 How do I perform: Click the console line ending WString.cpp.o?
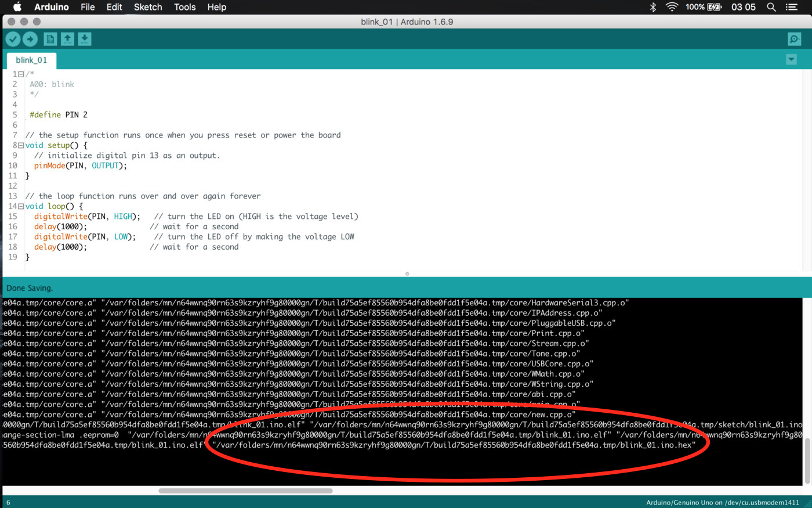pos(298,384)
